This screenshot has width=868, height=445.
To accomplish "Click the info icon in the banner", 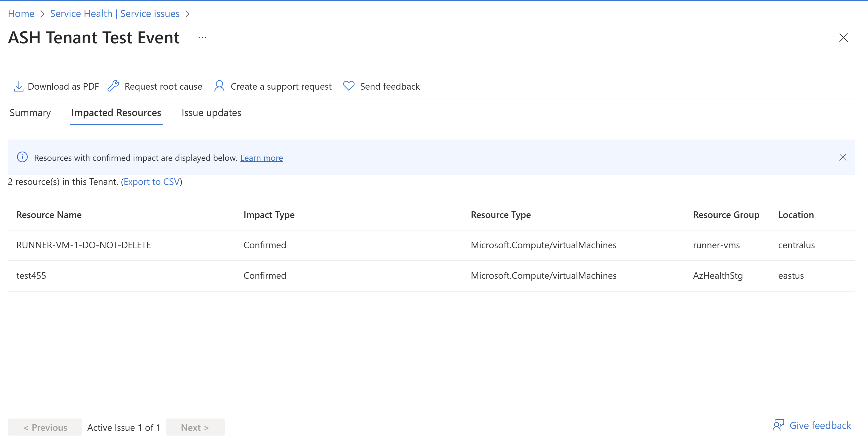I will click(x=22, y=157).
